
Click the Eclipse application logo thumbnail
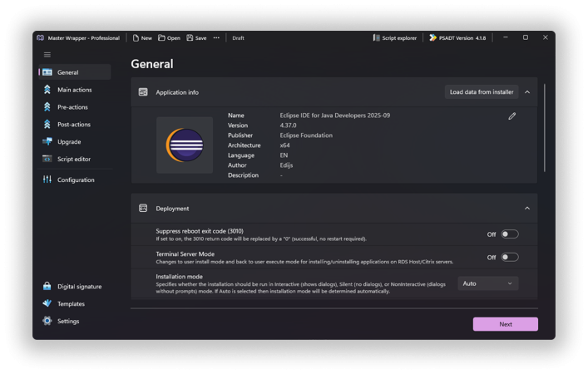[x=184, y=145]
